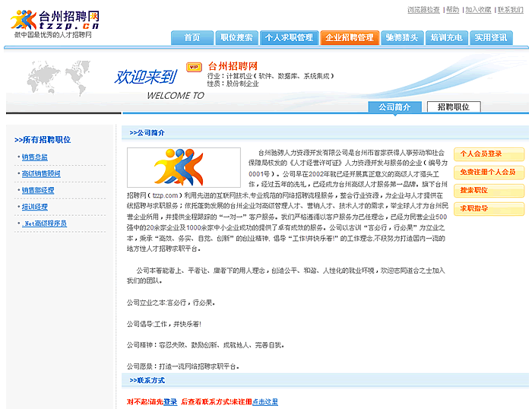532x412 pixels.
Task: Click the 免费注册个人会员 button
Action: 487,173
